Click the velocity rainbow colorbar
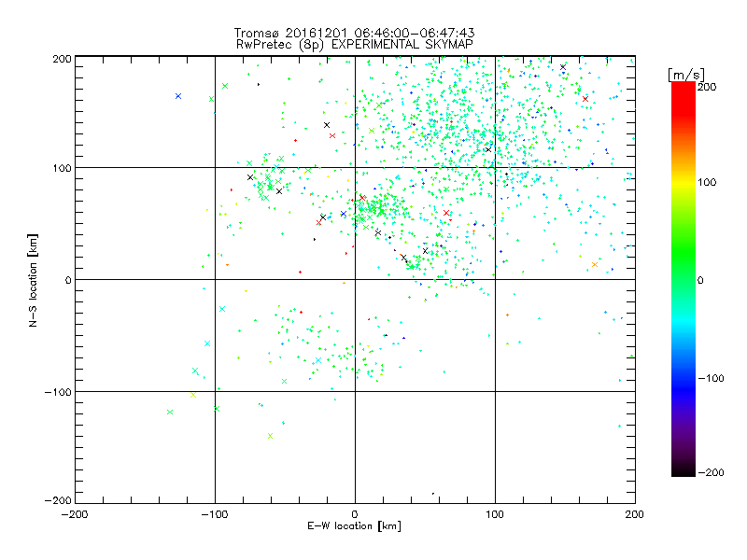This screenshot has width=747, height=560. tap(684, 279)
